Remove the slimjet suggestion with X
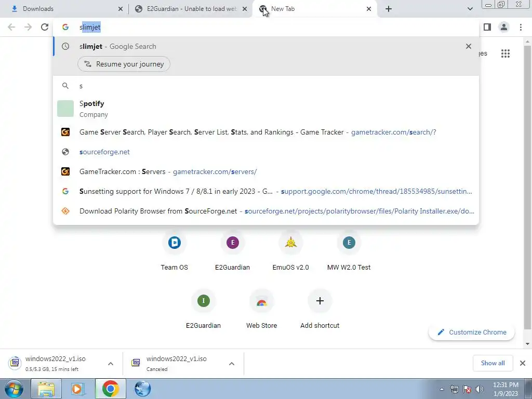Screen dimensions: 532x399 [469, 46]
